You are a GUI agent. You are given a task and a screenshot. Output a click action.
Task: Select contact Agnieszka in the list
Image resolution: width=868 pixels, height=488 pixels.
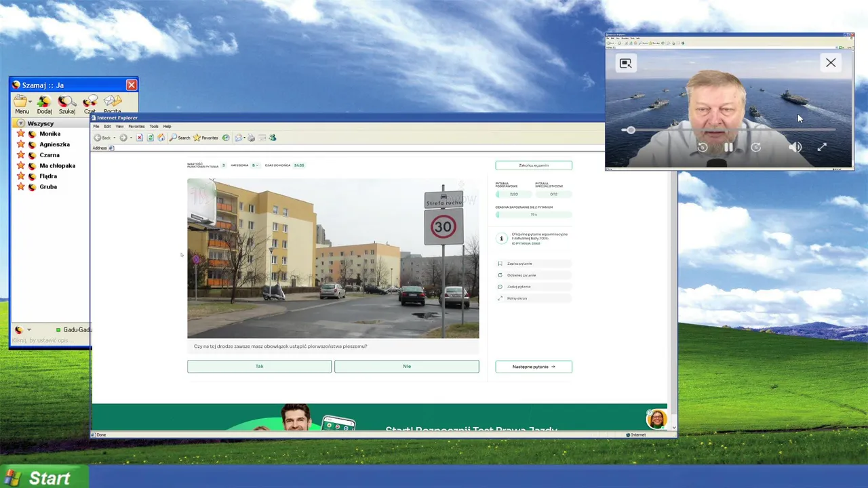pyautogui.click(x=54, y=144)
